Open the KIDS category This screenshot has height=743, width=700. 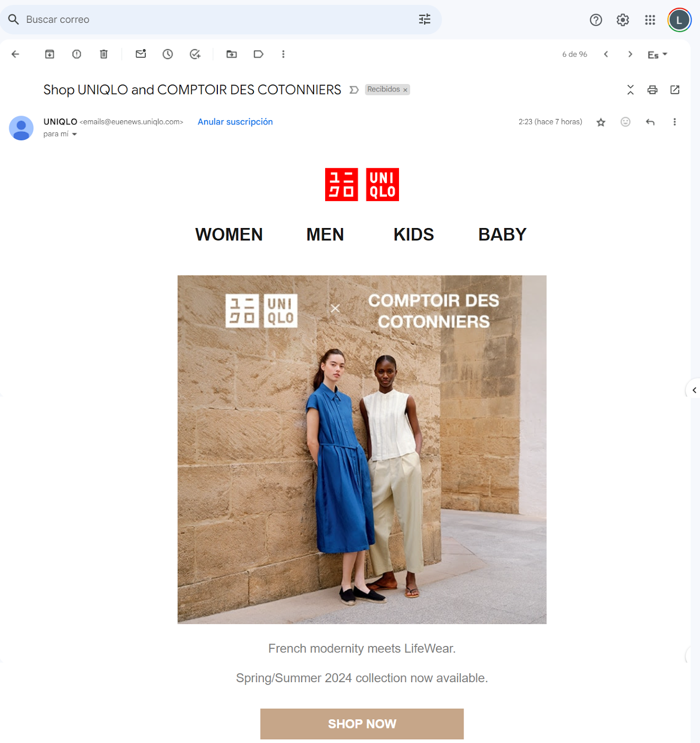(x=414, y=235)
